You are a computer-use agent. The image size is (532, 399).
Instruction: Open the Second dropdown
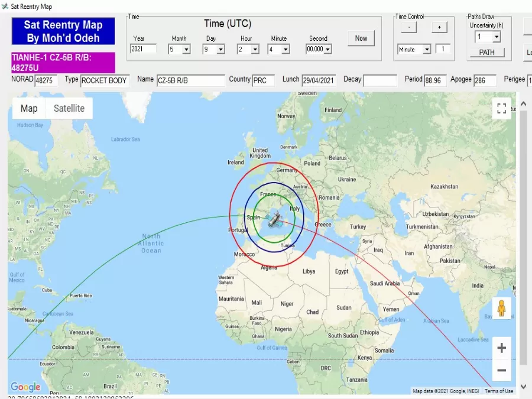[x=327, y=50]
